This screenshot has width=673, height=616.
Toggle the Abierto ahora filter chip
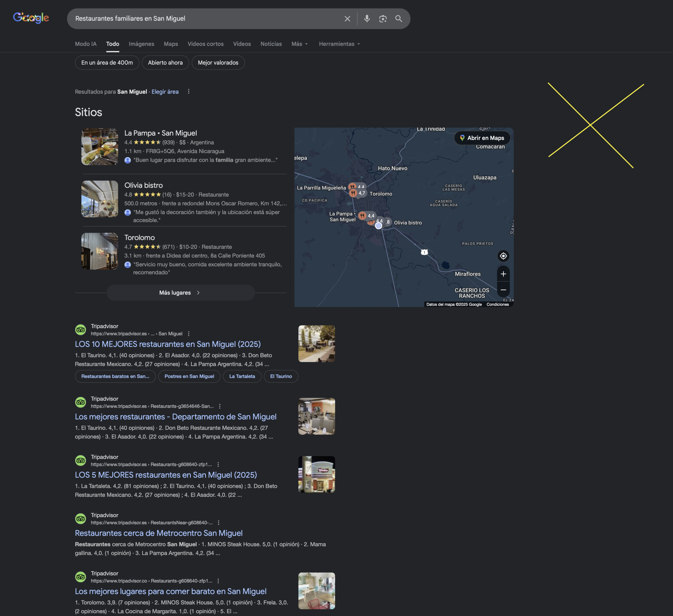165,63
